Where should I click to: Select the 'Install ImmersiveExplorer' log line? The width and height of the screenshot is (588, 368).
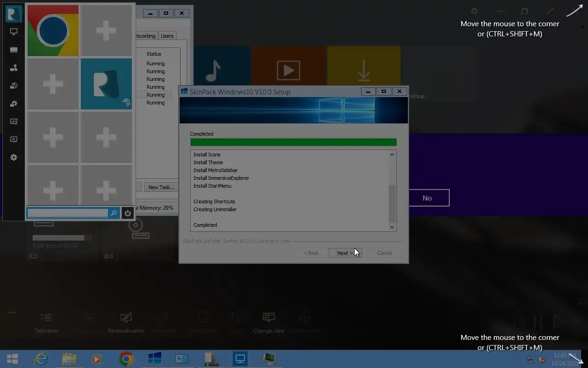[x=221, y=178]
